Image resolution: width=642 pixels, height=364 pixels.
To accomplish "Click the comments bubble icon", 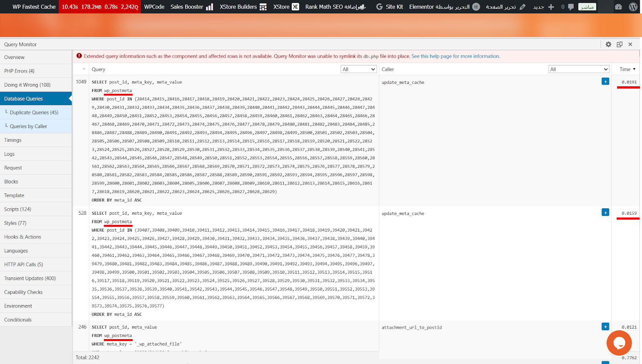I will pyautogui.click(x=571, y=7).
